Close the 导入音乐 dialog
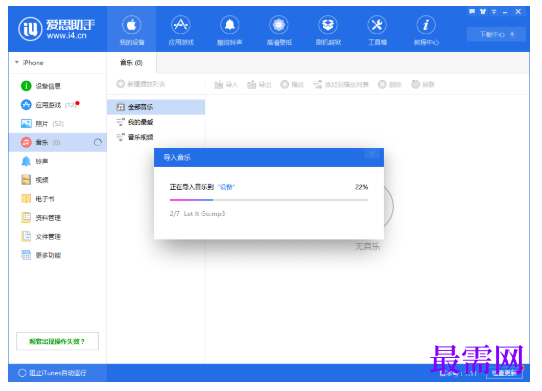This screenshot has width=542, height=391. (372, 153)
